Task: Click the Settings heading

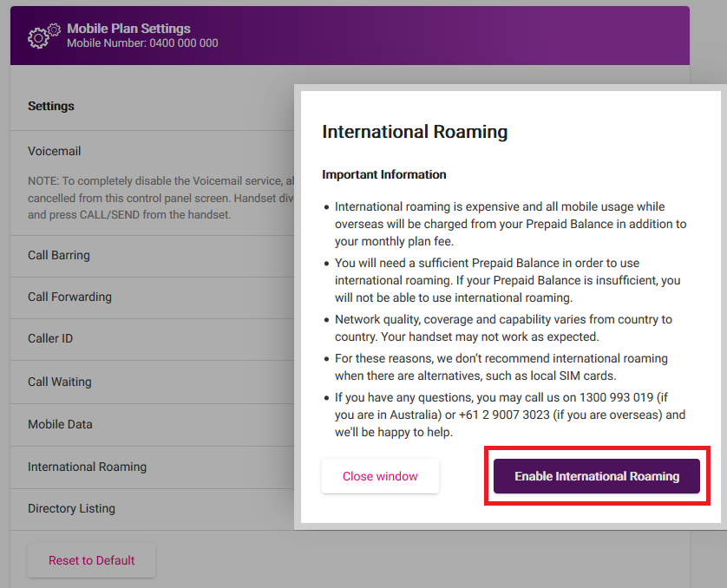Action: pos(50,106)
